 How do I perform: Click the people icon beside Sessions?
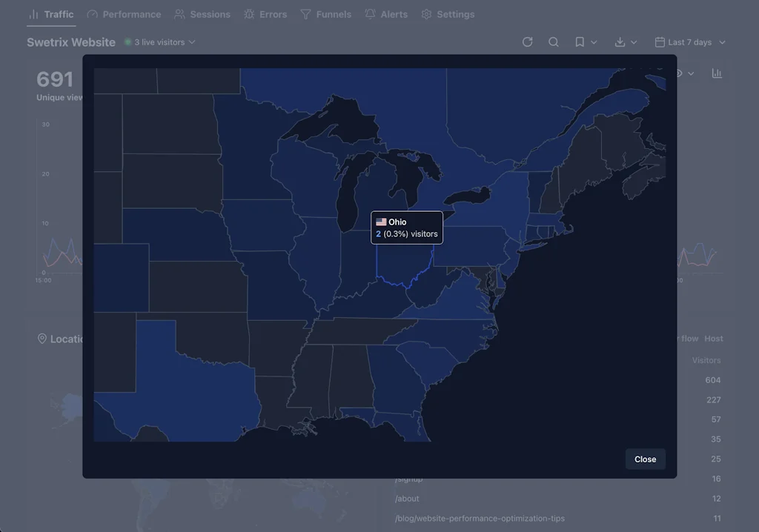[x=178, y=13]
